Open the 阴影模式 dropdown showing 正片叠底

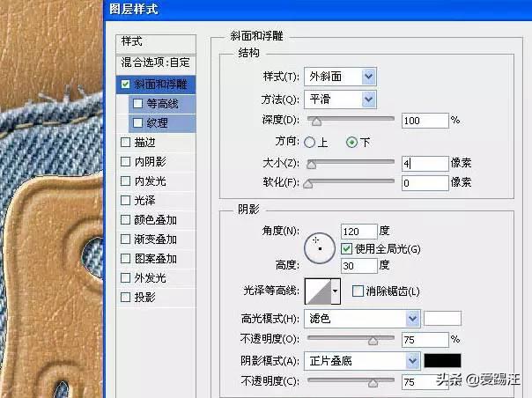[362, 361]
